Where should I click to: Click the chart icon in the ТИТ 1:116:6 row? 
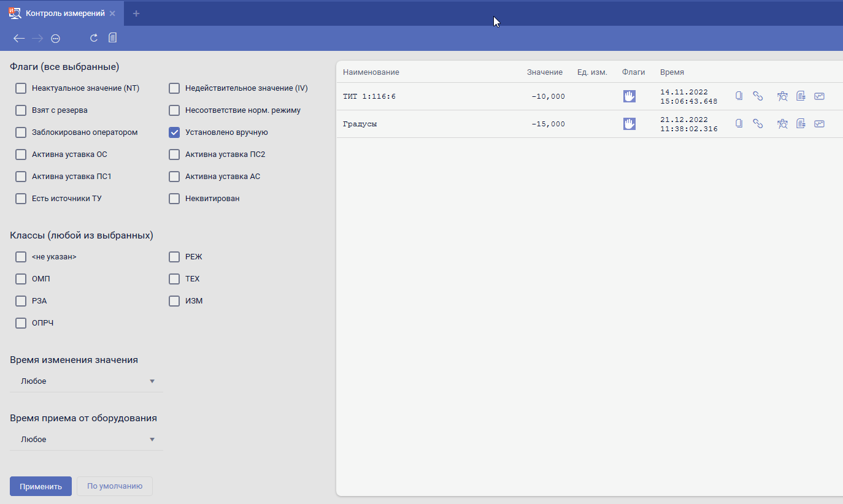coord(819,96)
